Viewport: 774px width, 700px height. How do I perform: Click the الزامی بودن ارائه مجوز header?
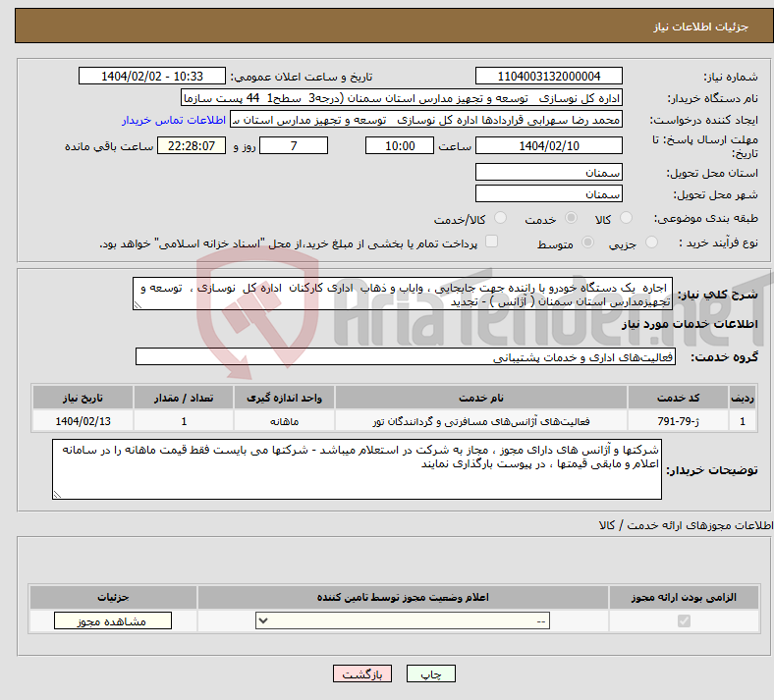(684, 597)
